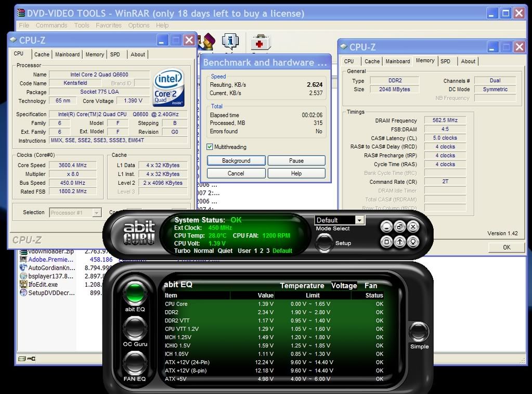532x394 pixels.
Task: Open the Default mode select dropdown
Action: [359, 220]
